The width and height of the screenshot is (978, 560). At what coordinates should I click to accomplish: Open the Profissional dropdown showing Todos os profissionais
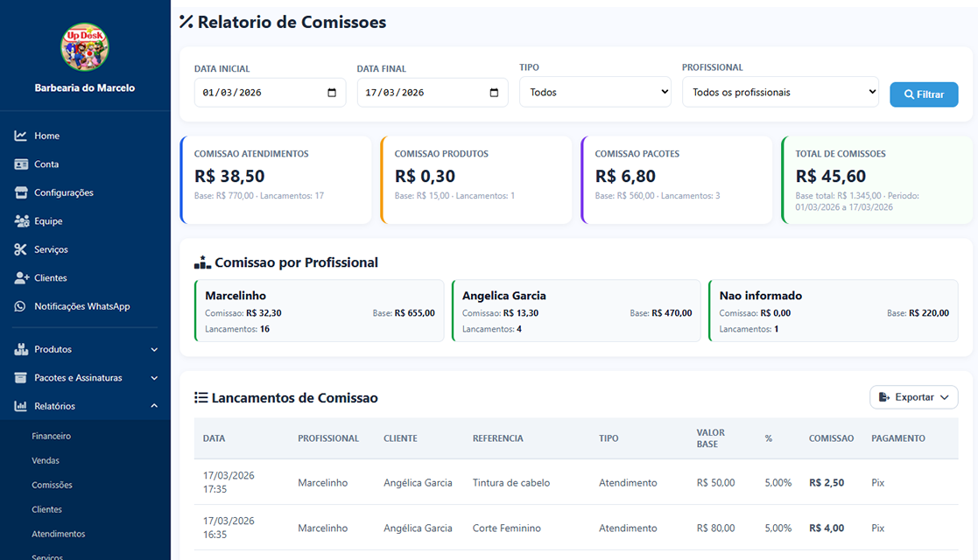[780, 92]
